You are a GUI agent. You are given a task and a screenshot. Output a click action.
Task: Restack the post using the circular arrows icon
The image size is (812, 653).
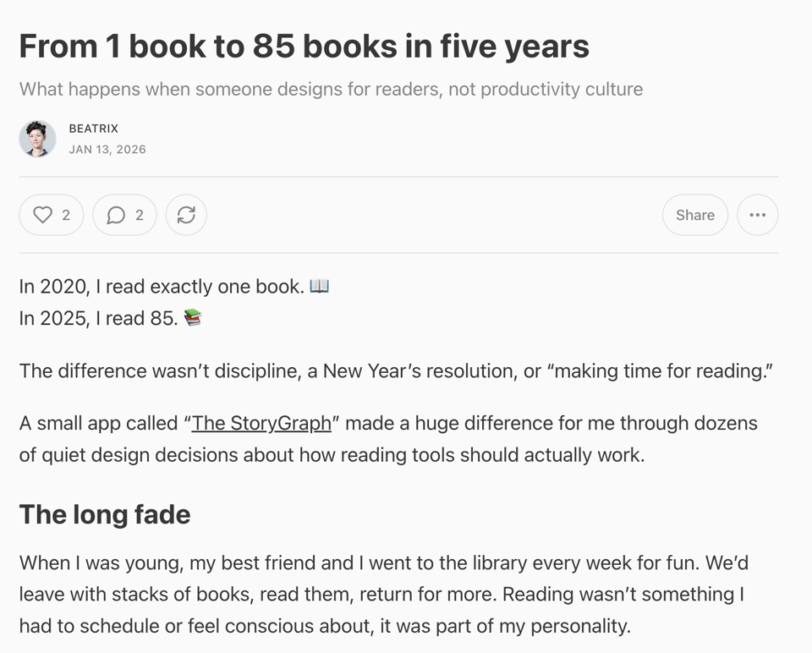[185, 215]
